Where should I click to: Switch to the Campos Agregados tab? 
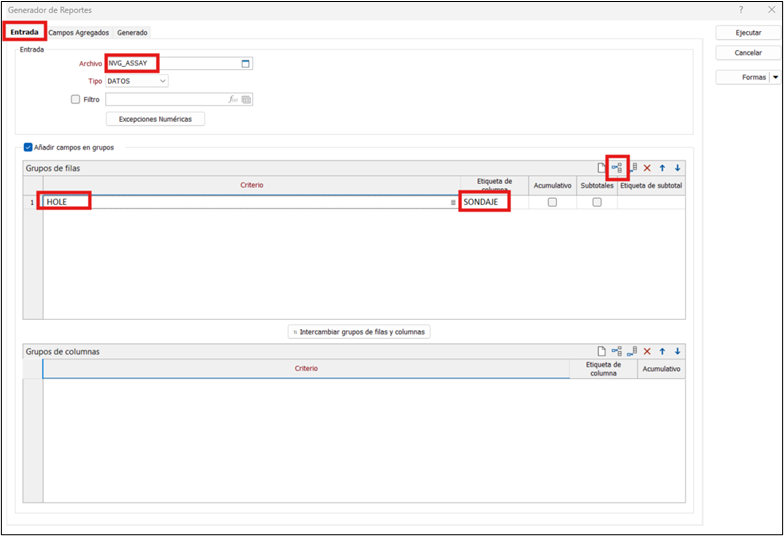click(80, 32)
